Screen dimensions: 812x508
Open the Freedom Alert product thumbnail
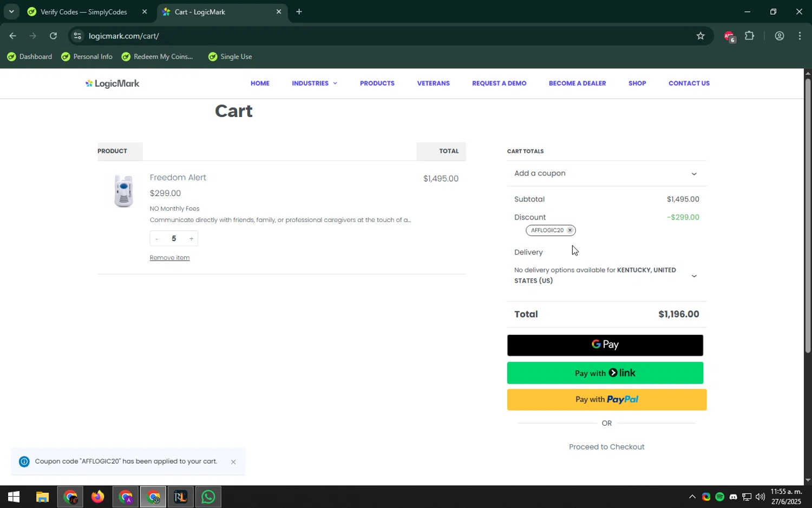123,191
